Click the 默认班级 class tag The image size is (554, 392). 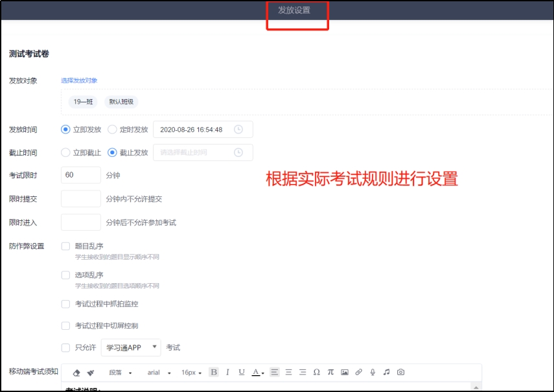[121, 102]
